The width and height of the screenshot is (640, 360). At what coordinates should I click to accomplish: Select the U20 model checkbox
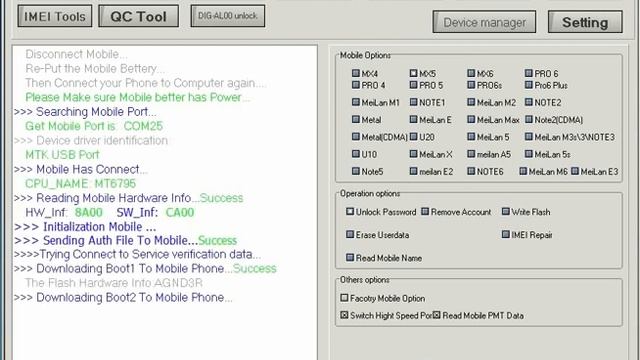pos(413,137)
